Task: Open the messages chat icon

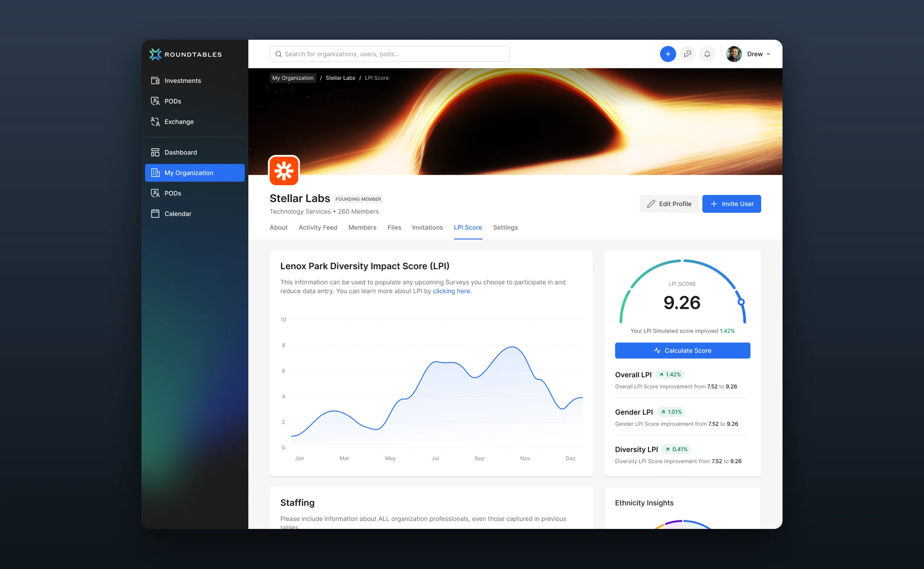Action: (x=688, y=54)
